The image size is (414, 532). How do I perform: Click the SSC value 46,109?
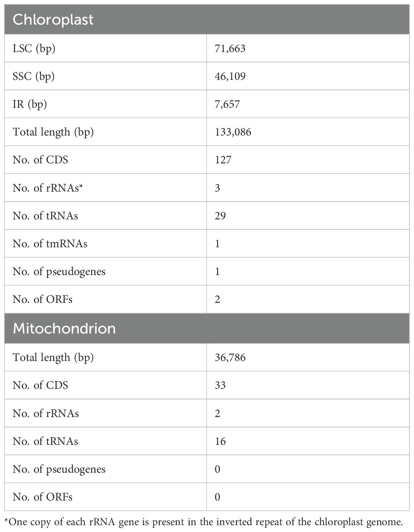[230, 76]
